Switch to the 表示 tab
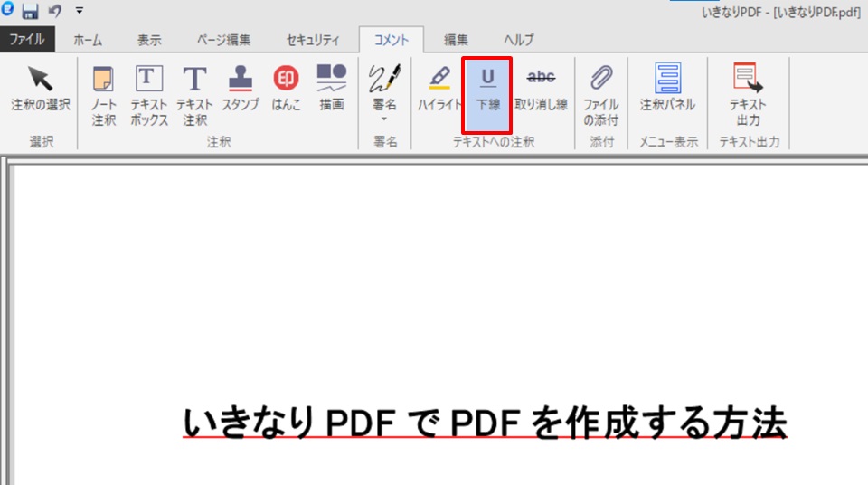Image resolution: width=868 pixels, height=485 pixels. click(x=149, y=40)
